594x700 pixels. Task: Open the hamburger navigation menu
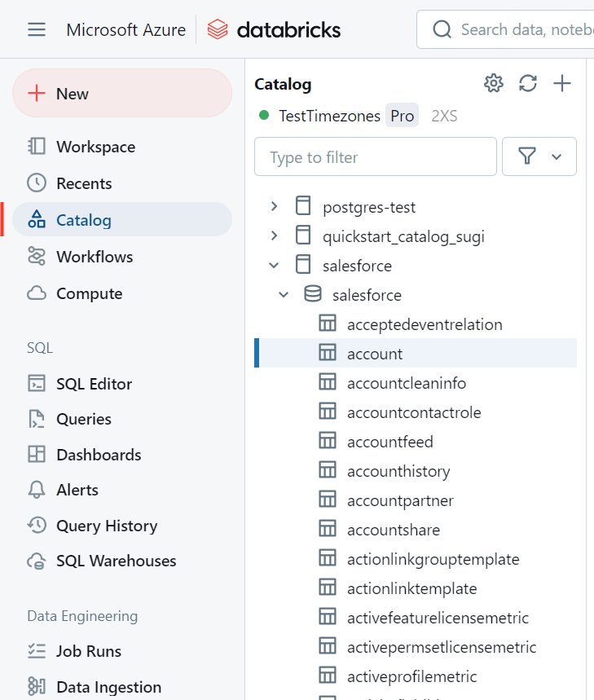[37, 29]
